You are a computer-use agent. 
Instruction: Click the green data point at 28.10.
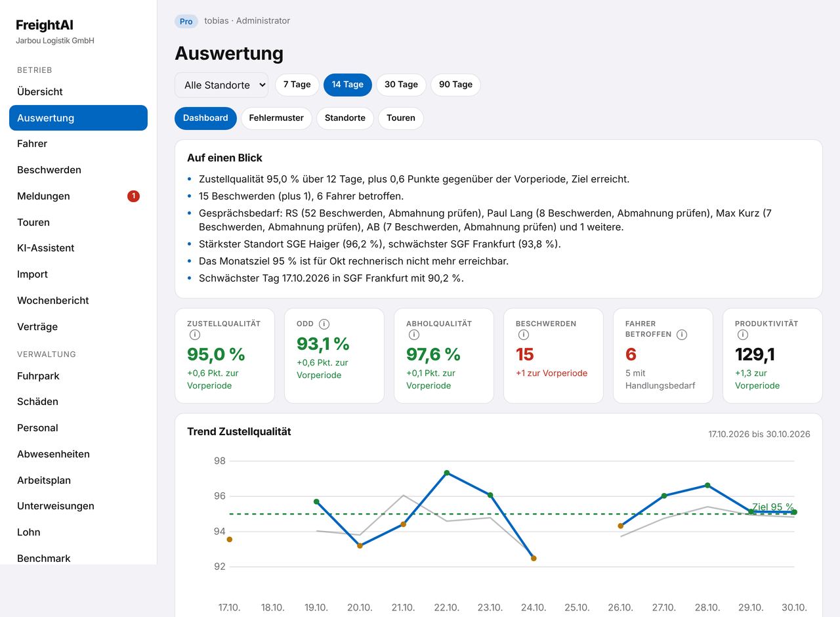pos(707,485)
